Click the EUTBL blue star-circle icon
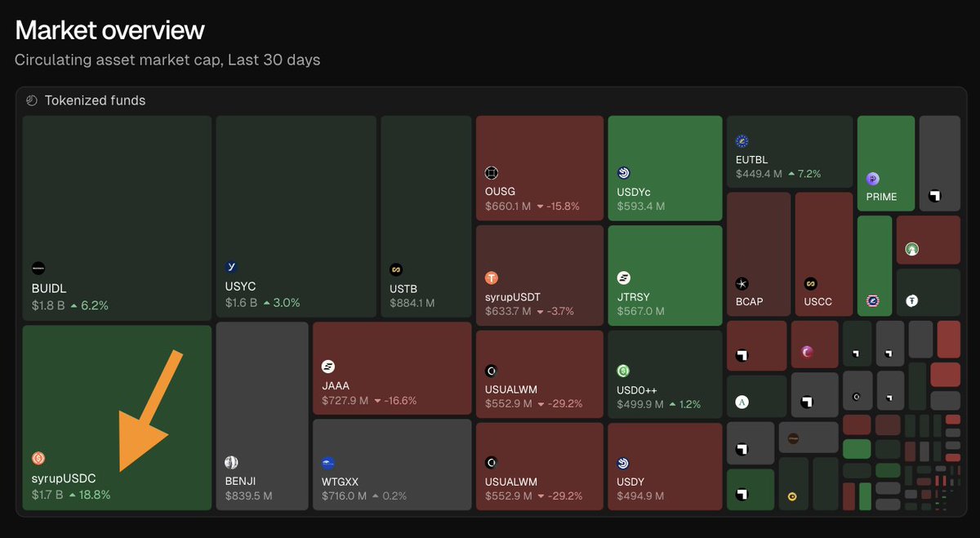Screen dimensions: 980x538 [x=742, y=141]
